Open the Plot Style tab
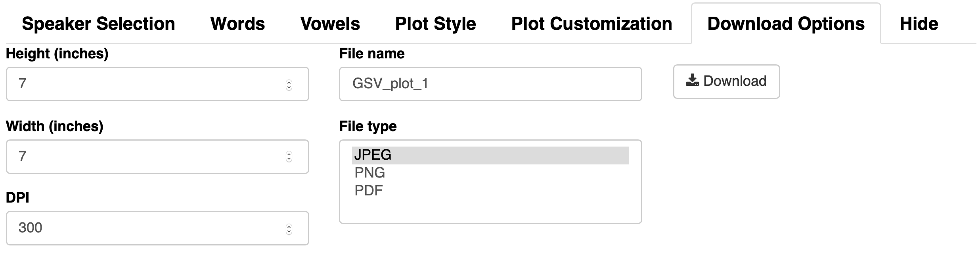 pyautogui.click(x=435, y=24)
